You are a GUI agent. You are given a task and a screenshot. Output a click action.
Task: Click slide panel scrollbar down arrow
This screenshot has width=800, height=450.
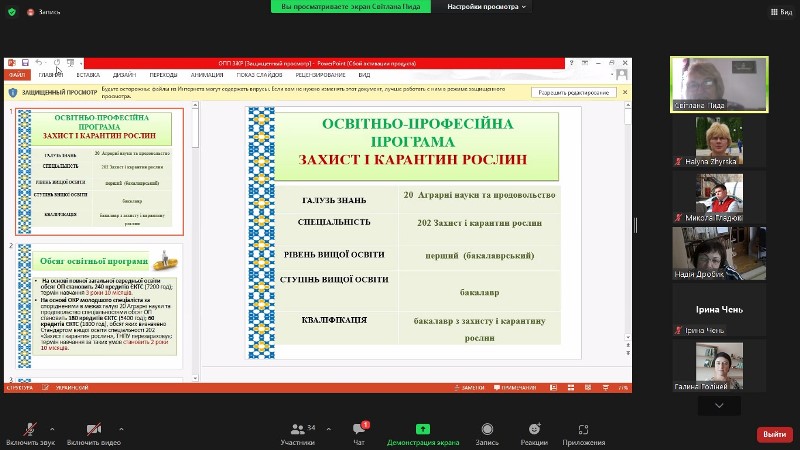(x=195, y=378)
